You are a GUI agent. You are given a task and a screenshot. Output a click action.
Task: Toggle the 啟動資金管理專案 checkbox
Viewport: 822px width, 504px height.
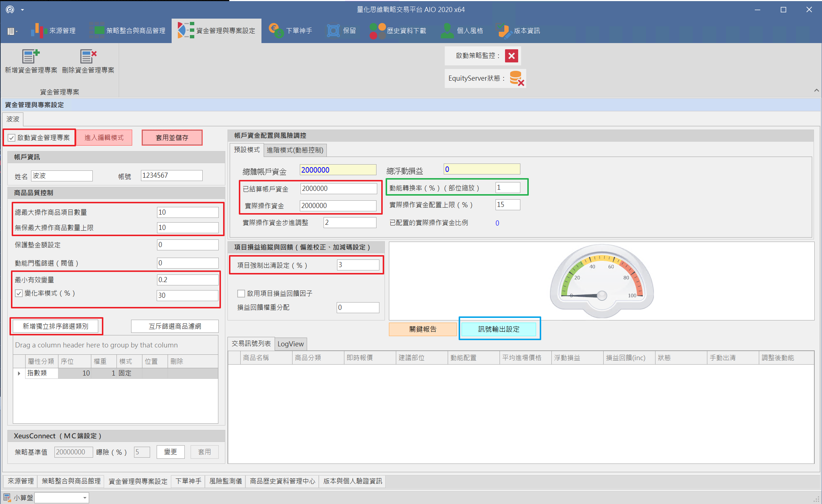[12, 138]
